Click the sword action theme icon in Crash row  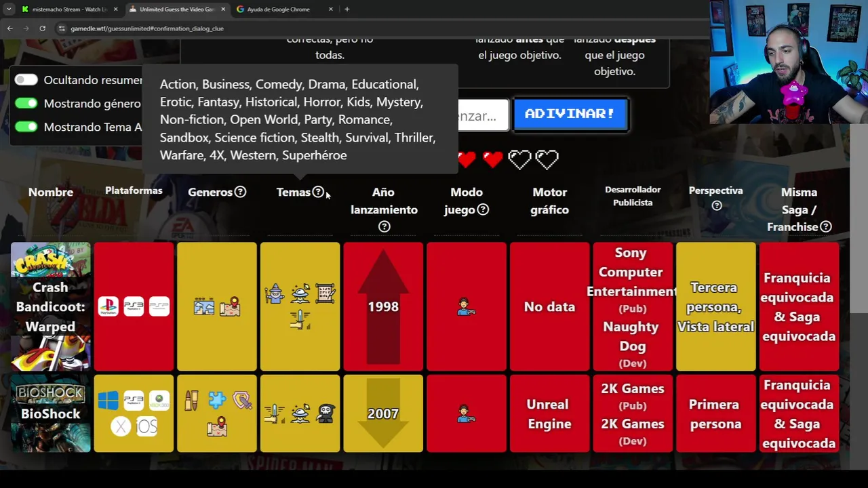tap(300, 319)
